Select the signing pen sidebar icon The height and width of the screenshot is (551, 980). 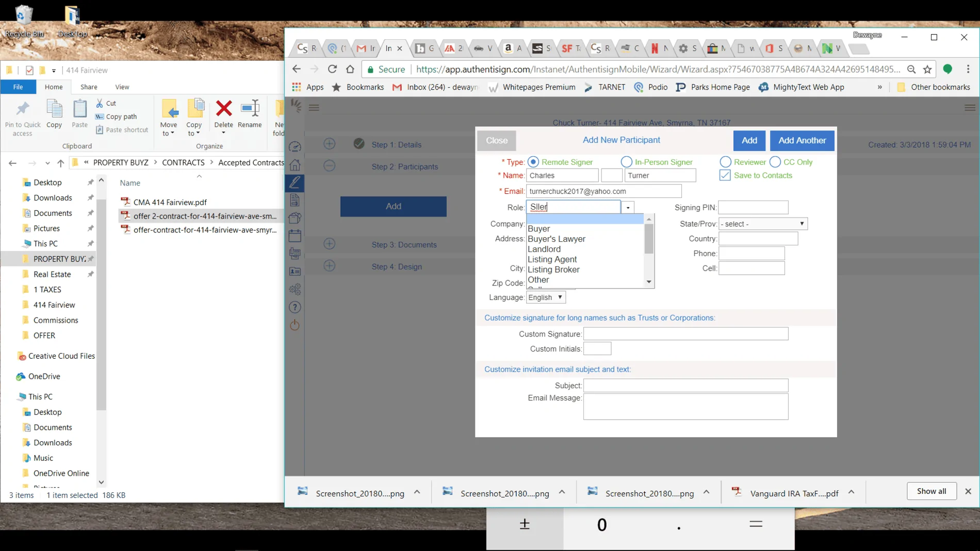295,182
